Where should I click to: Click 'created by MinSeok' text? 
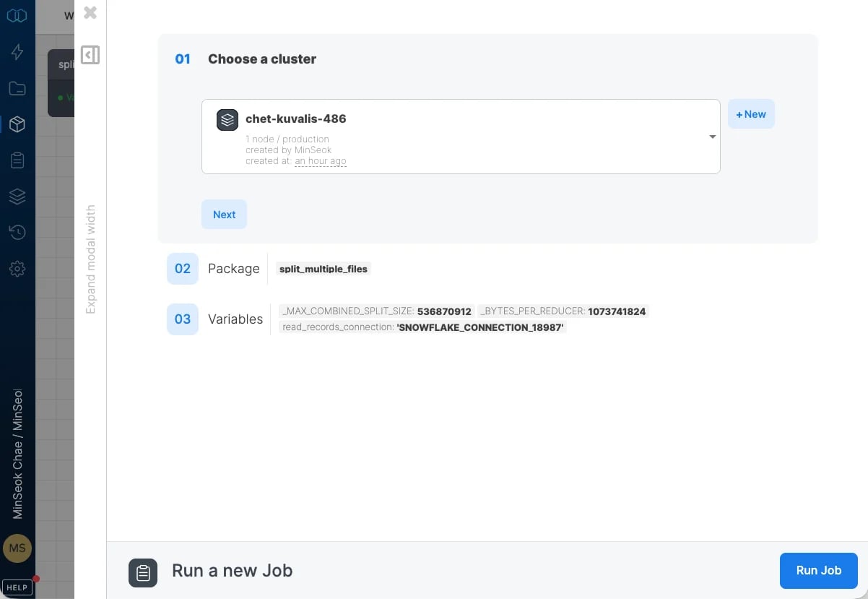pos(288,150)
